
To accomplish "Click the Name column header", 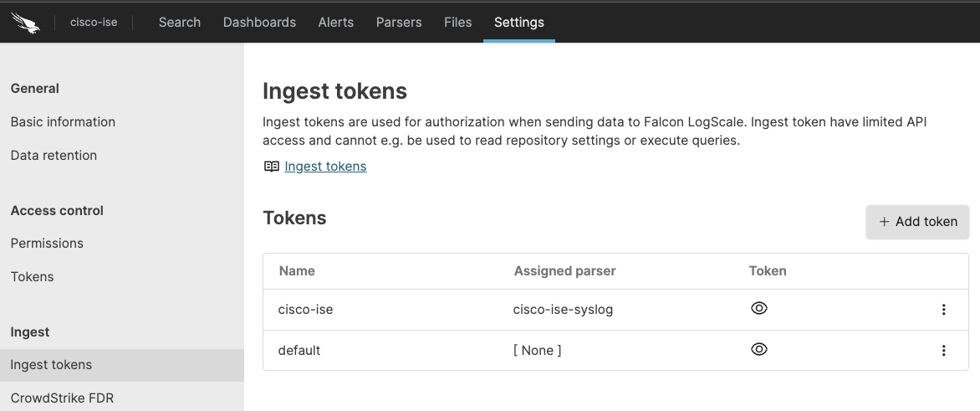I will [x=297, y=271].
